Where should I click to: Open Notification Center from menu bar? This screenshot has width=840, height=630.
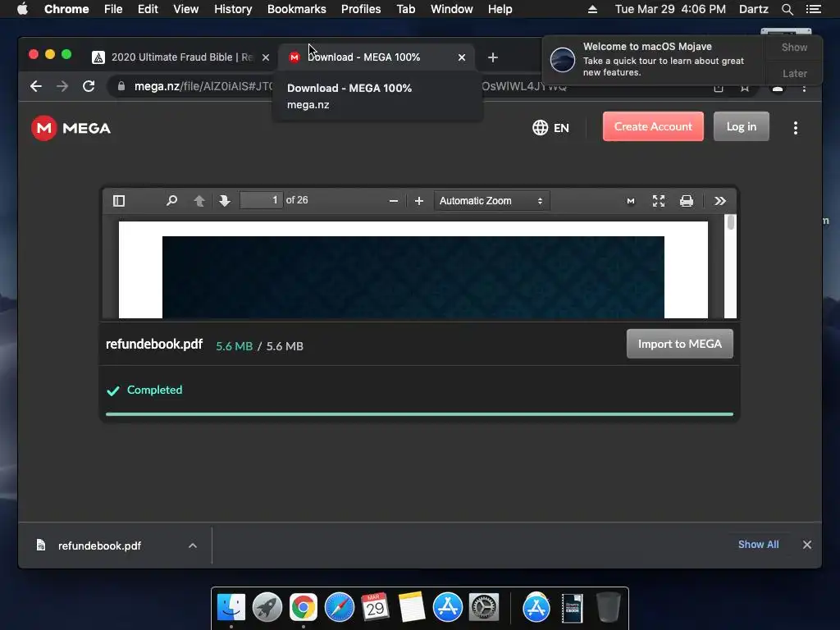tap(814, 9)
